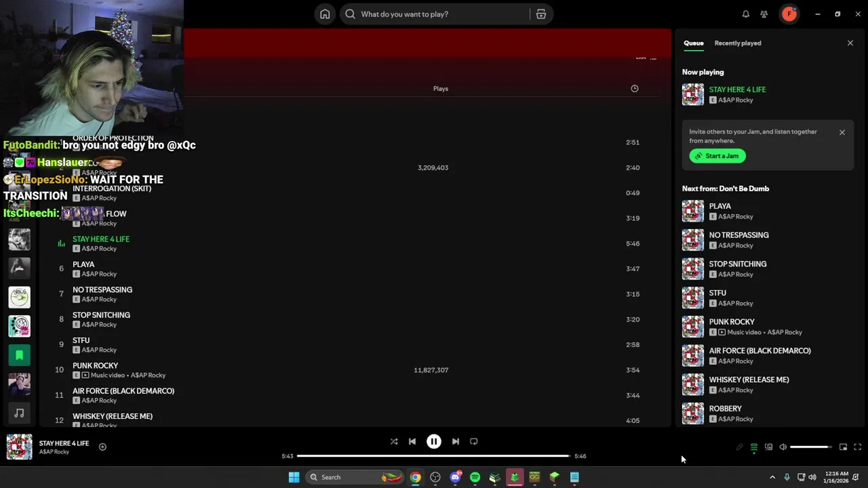Screen dimensions: 868x488
Task: Skip to next track
Action: (x=456, y=441)
